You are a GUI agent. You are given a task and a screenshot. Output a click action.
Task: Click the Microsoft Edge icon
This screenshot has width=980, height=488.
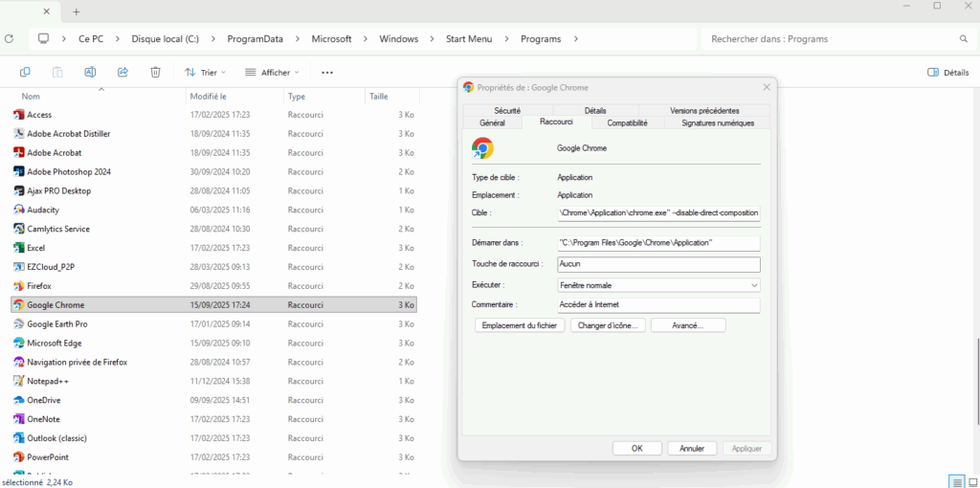tap(19, 344)
